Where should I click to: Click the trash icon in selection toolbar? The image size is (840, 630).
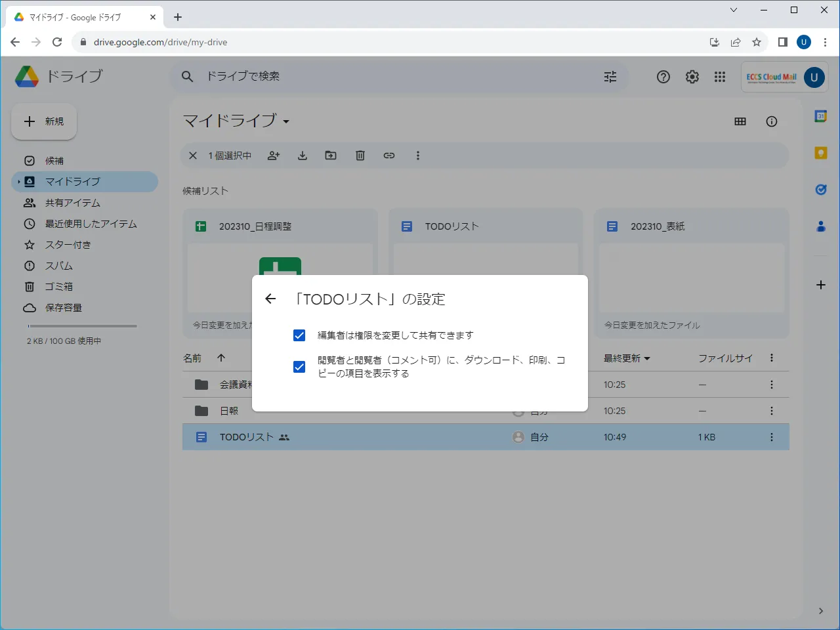[360, 156]
